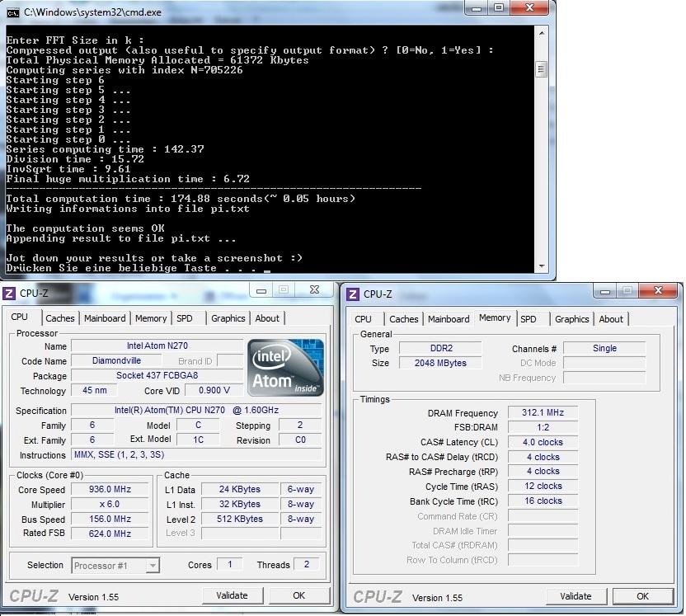Click the DRAM Frequency value 312.1 MHz
This screenshot has width=686, height=616.
(543, 412)
